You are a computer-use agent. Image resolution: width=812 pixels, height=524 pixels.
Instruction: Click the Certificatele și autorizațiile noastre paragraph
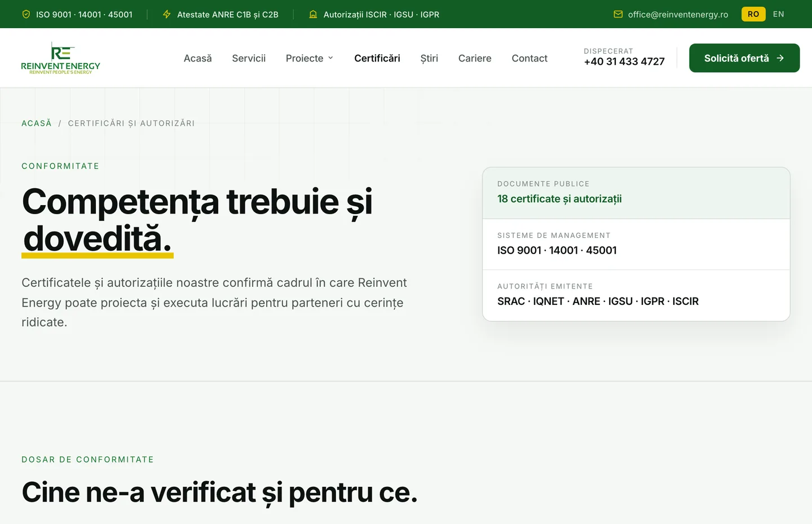[214, 303]
